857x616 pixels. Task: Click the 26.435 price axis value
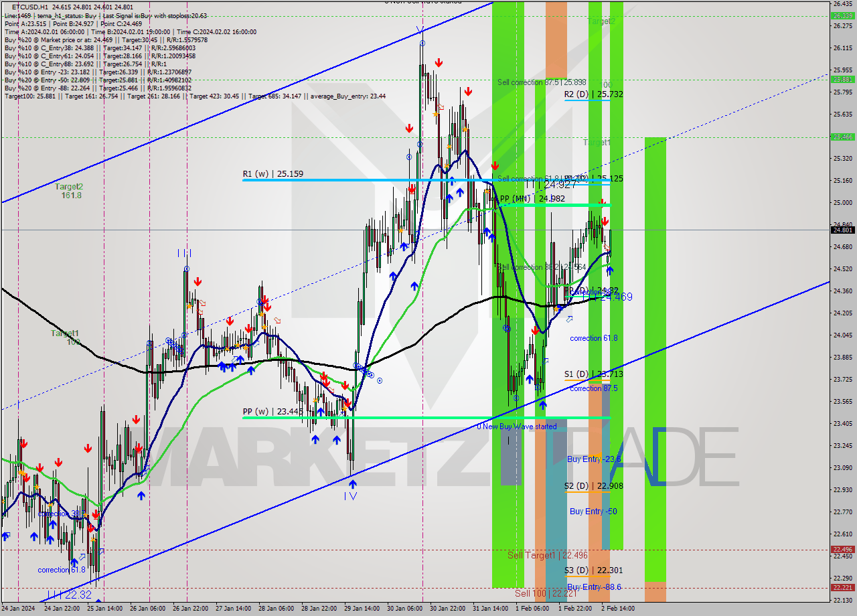coord(842,4)
